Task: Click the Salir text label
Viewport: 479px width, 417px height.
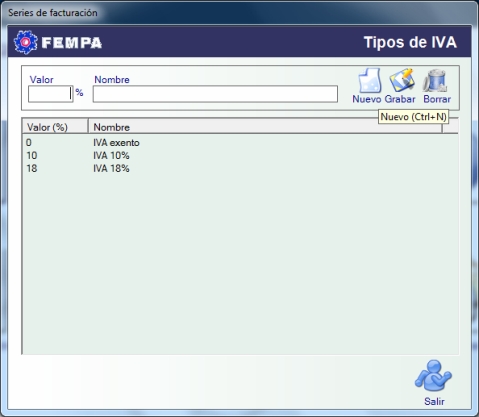Action: (x=434, y=401)
